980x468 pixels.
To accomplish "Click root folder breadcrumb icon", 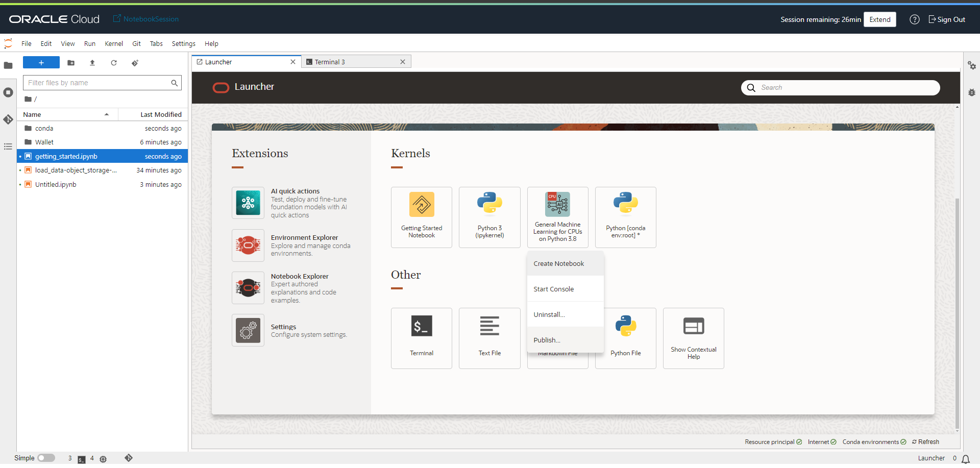I will point(28,99).
